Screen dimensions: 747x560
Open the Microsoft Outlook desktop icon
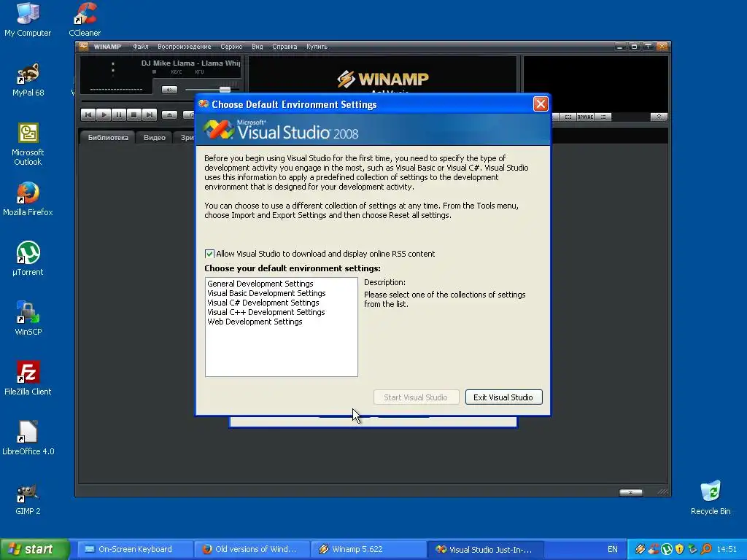pos(28,144)
